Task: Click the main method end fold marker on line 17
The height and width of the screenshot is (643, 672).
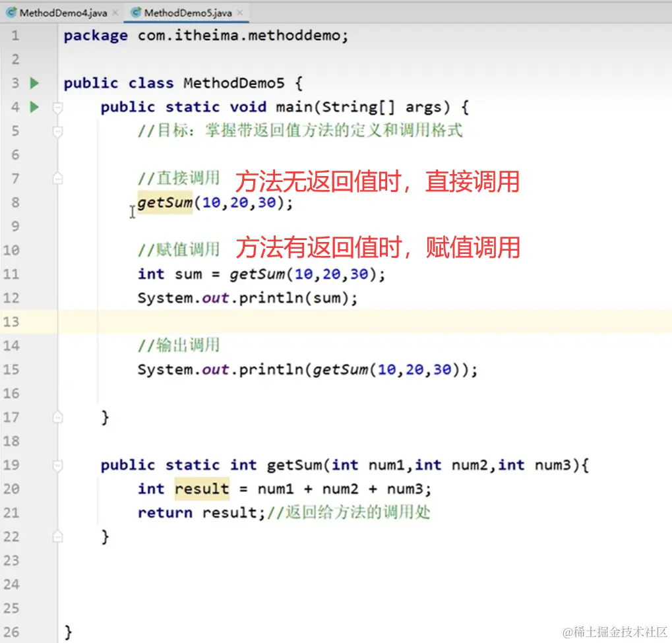Action: (57, 417)
